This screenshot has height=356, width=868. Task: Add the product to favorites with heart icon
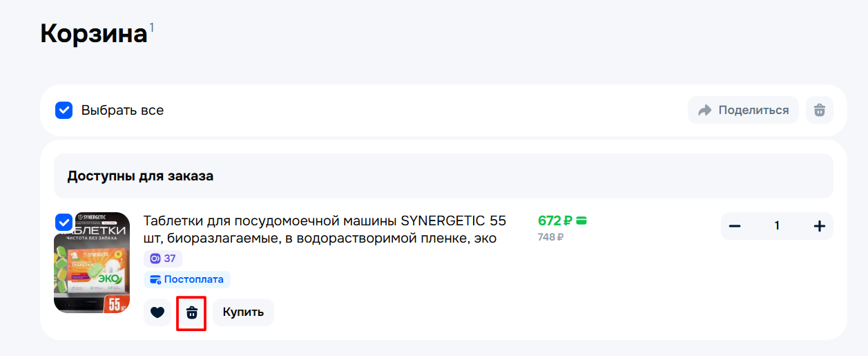click(157, 312)
